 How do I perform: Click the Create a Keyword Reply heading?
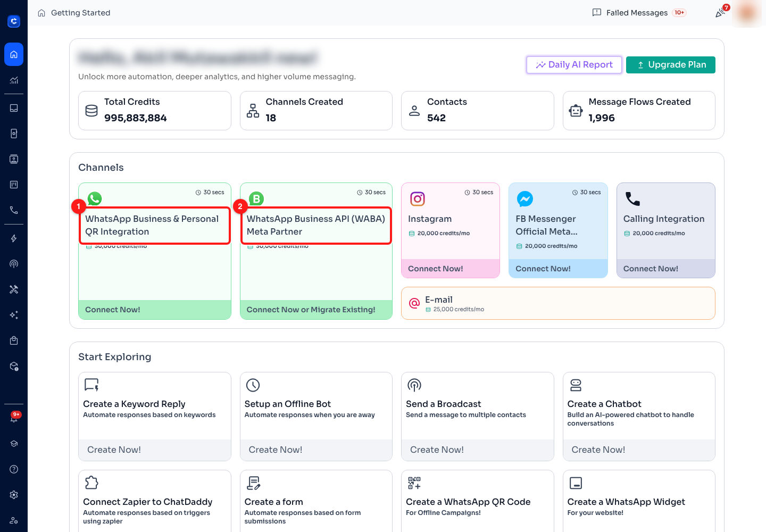134,404
